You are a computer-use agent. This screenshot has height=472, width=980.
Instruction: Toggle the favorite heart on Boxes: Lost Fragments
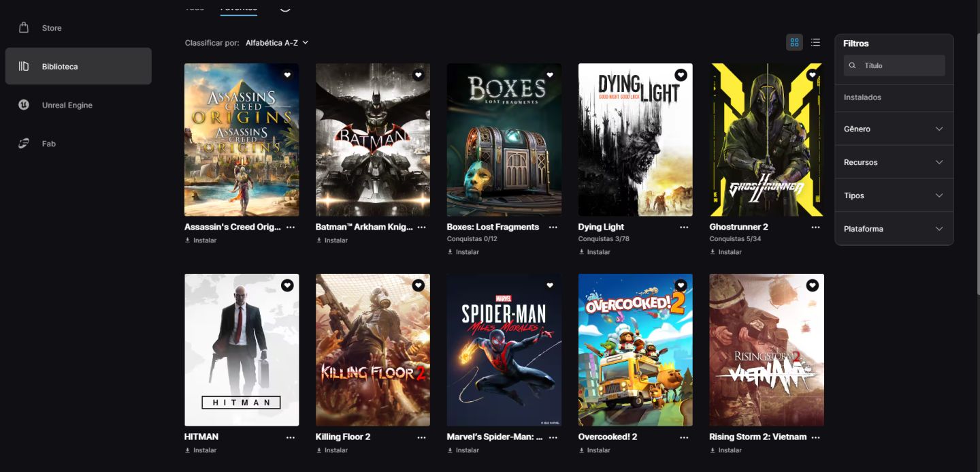point(550,75)
